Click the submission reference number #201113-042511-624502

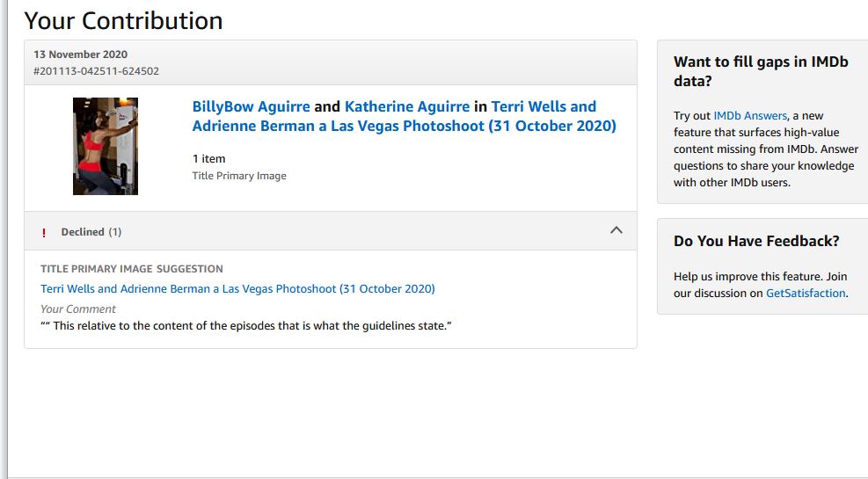pyautogui.click(x=96, y=71)
